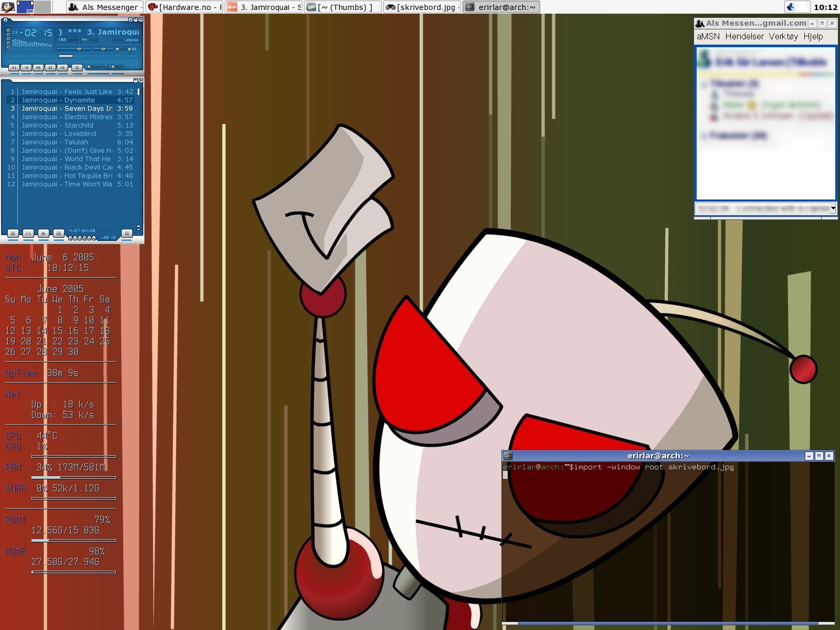Open the playlist add-files grid button
This screenshot has height=630, width=840.
coord(13,234)
